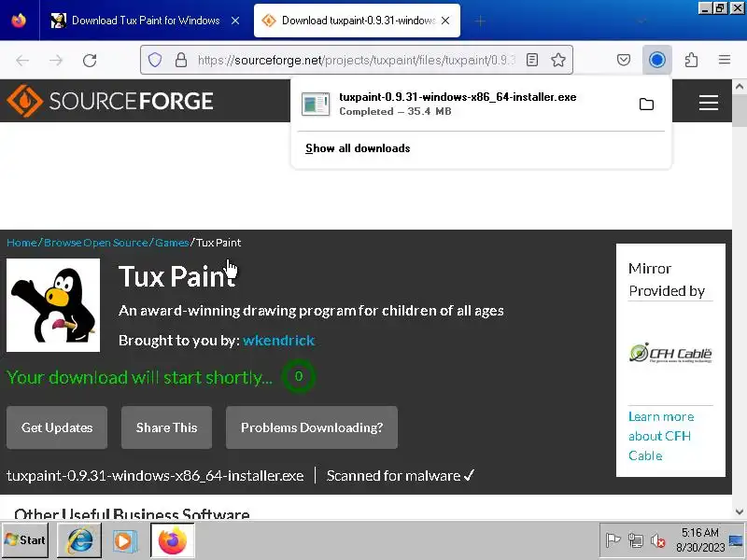
Task: Click installer filename text below buttons
Action: (155, 476)
